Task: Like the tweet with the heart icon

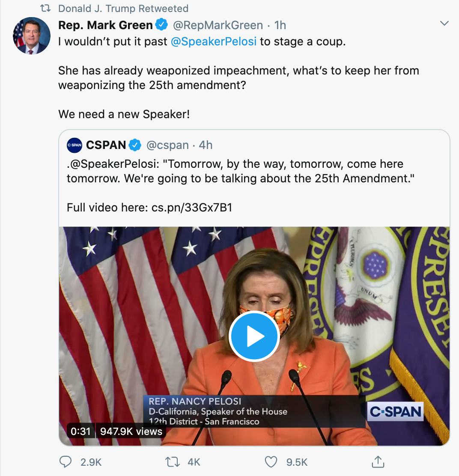Action: (x=271, y=462)
